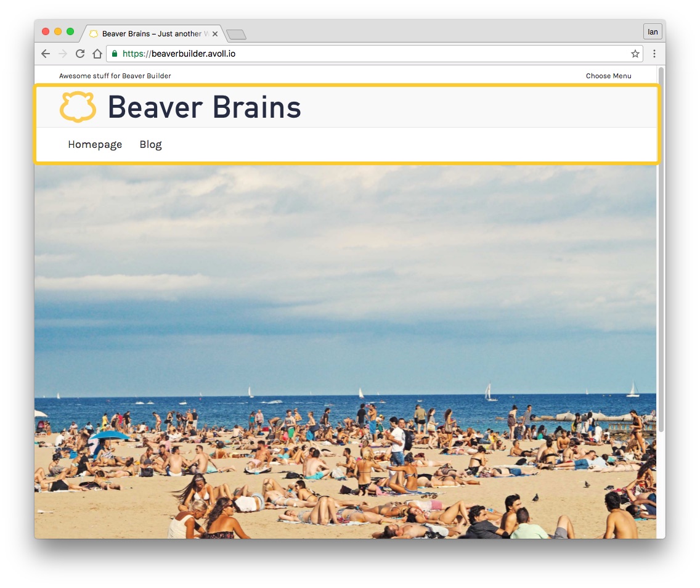Select the Beaver Brains browser tab
The height and width of the screenshot is (588, 700).
[152, 33]
